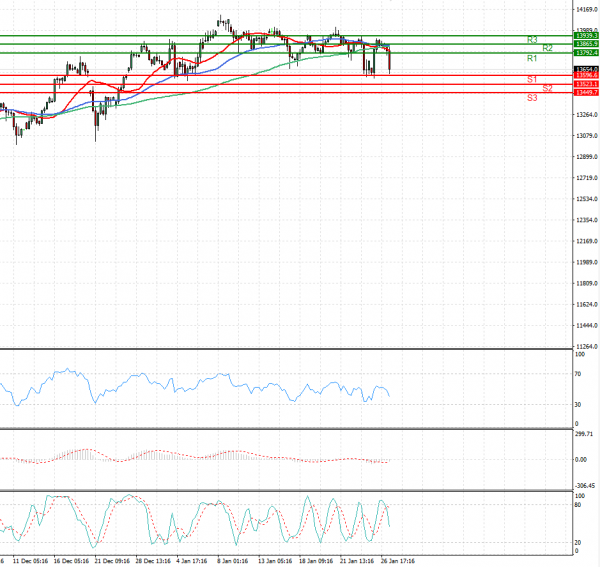The image size is (600, 567).
Task: Click the R2 resistance label
Action: coord(548,48)
